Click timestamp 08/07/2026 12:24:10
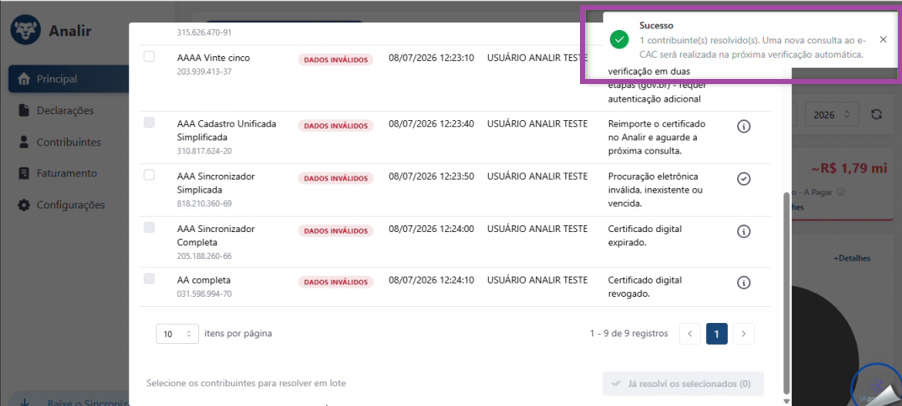This screenshot has height=406, width=902. [x=431, y=280]
